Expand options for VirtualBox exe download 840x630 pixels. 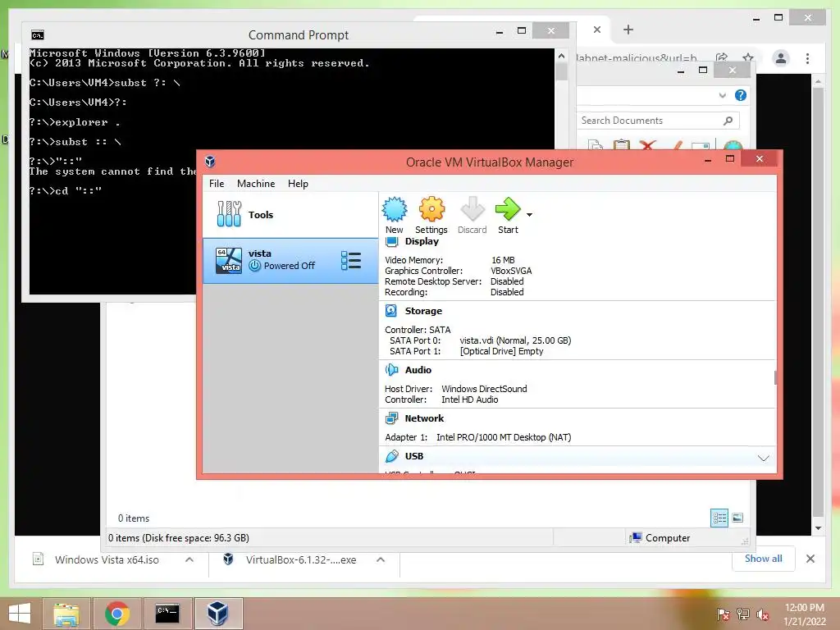381,559
